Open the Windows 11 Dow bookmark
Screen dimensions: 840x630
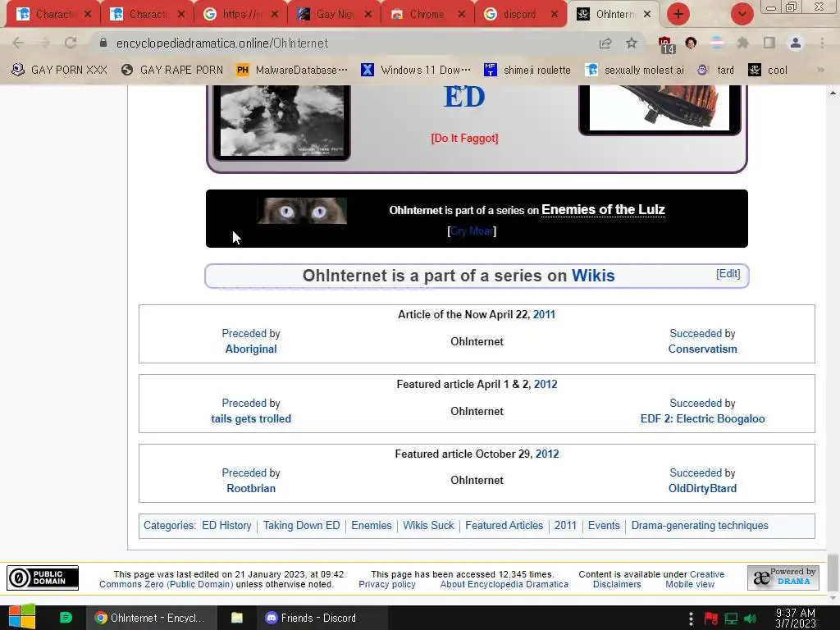click(416, 70)
